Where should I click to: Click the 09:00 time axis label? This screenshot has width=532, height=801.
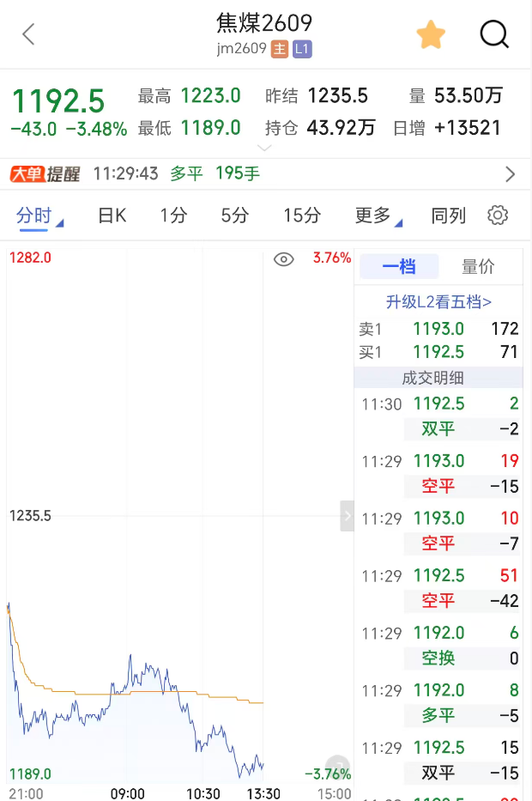128,793
